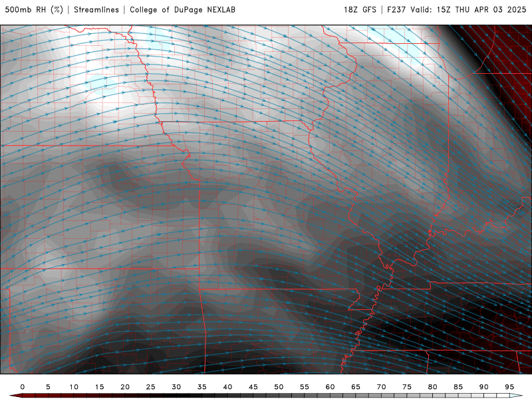This screenshot has height=399, width=532.
Task: Click the '500mb RH (%)' title text
Action: pyautogui.click(x=34, y=9)
